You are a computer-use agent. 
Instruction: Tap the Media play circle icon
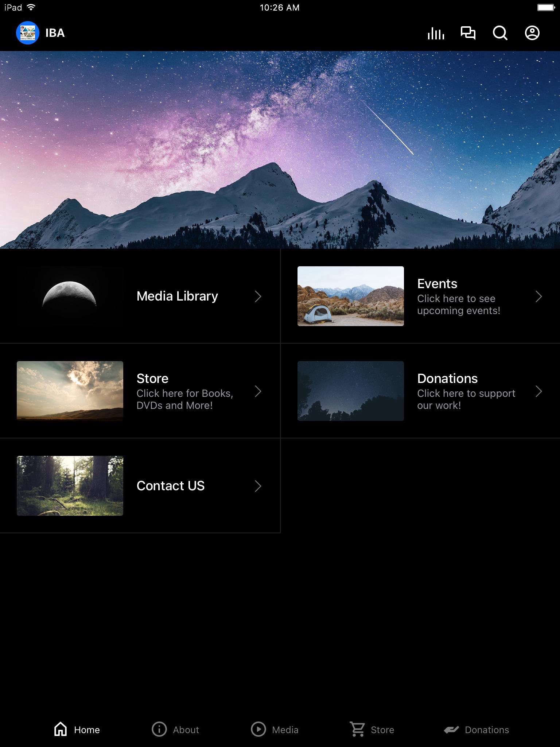(258, 729)
